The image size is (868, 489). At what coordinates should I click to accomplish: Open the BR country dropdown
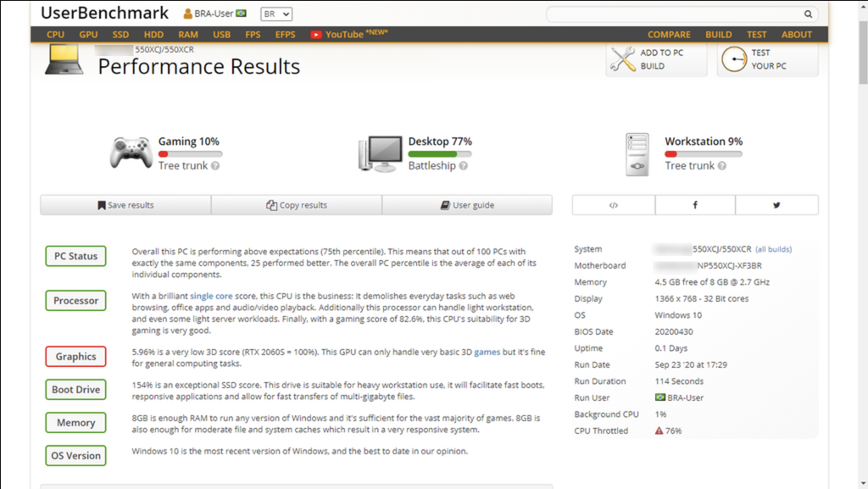[x=276, y=14]
